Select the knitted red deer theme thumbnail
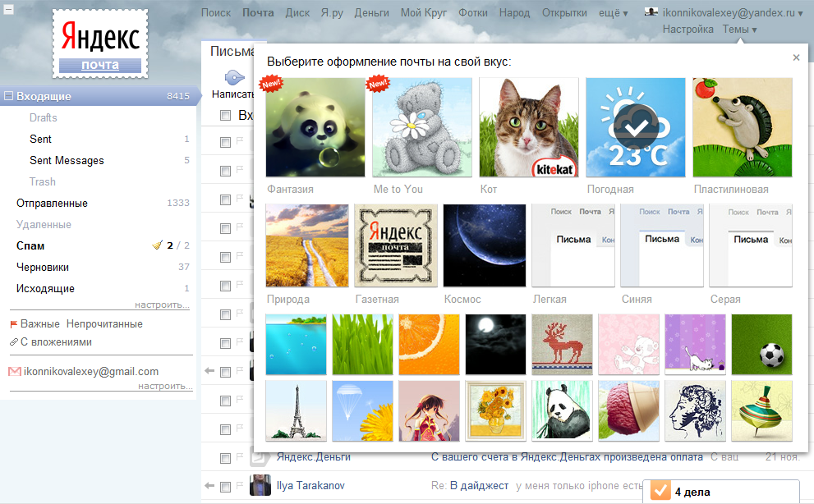This screenshot has height=504, width=814. pyautogui.click(x=562, y=344)
